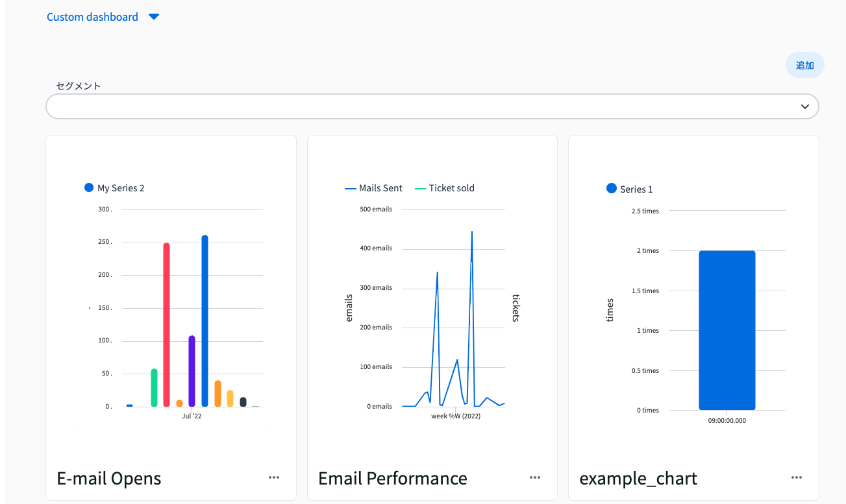The image size is (846, 504).
Task: Click the 500 emails axis value
Action: (376, 210)
